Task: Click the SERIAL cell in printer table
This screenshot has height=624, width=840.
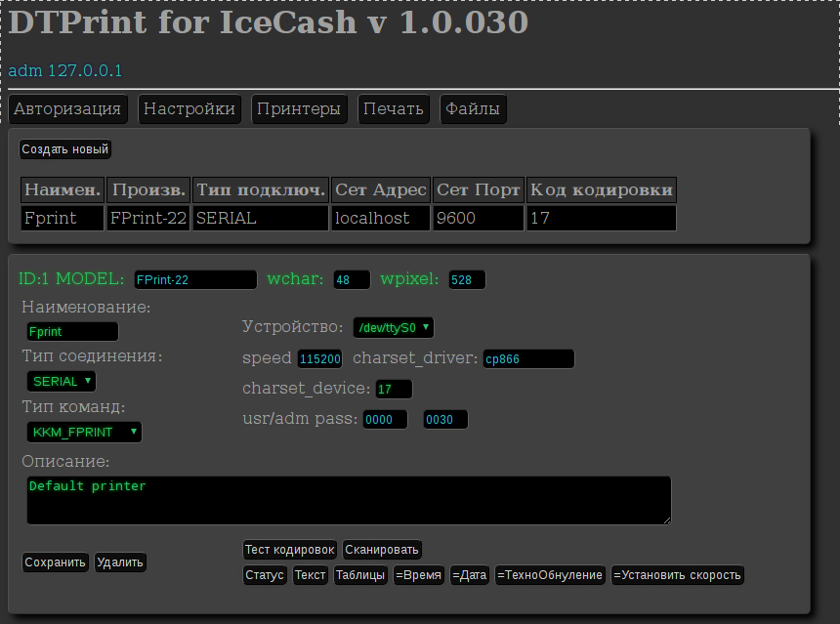Action: [261, 218]
